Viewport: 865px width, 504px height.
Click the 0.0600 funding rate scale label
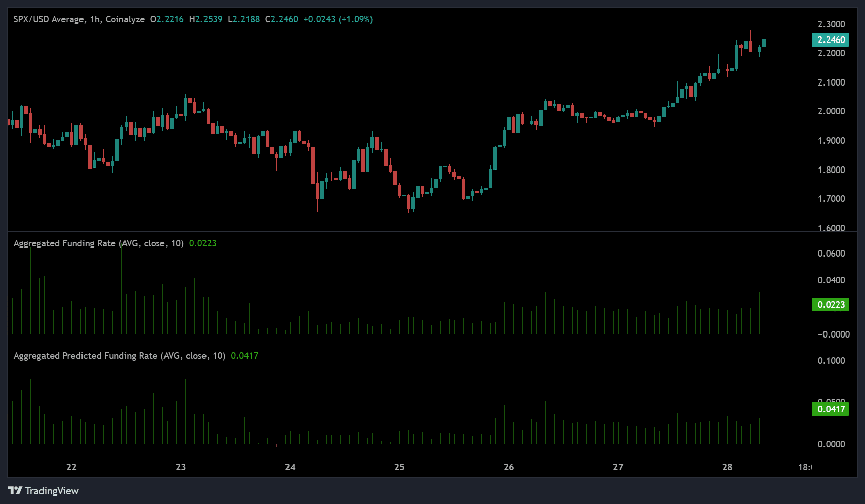[831, 254]
